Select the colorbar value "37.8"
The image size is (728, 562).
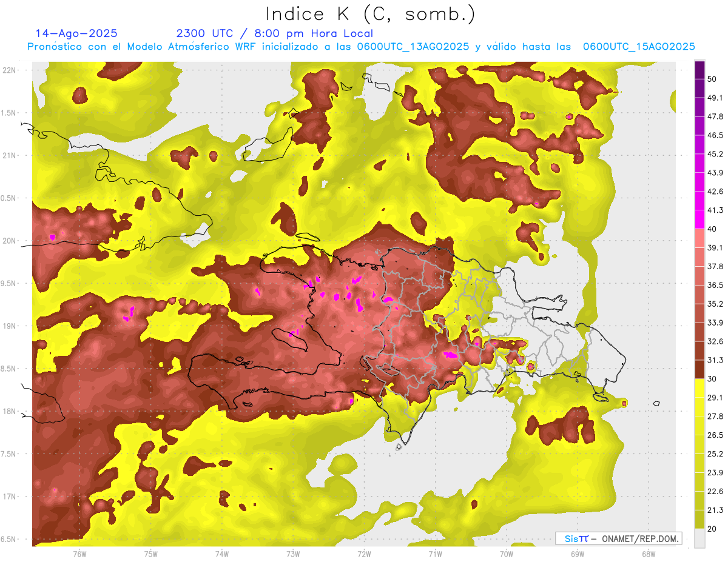pyautogui.click(x=715, y=267)
